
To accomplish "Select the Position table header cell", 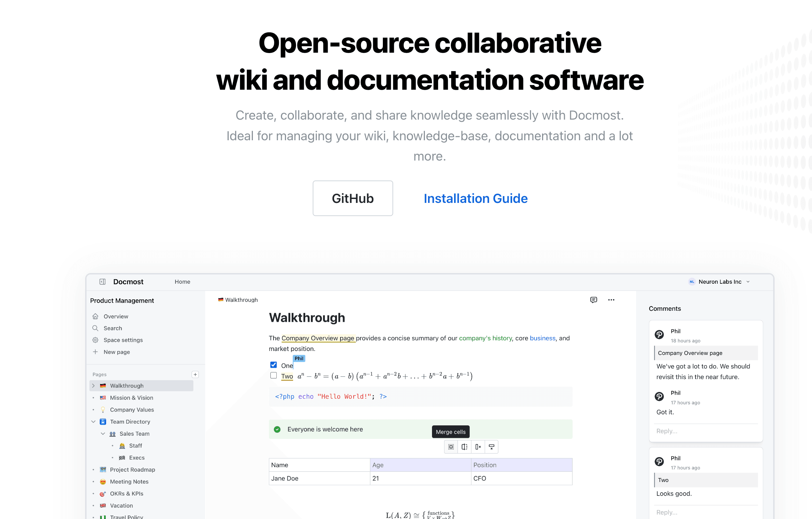I will pyautogui.click(x=522, y=465).
